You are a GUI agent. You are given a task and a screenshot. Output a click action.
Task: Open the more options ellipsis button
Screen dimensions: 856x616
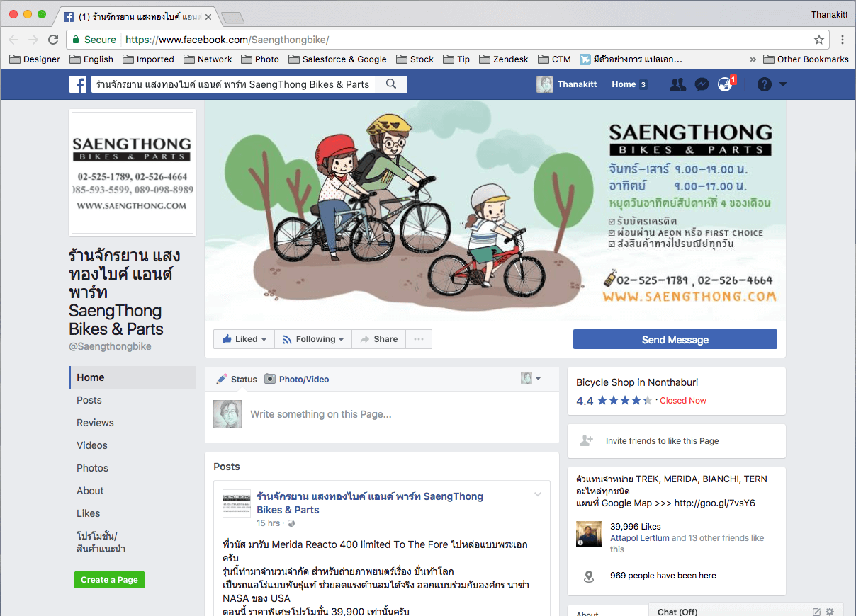pyautogui.click(x=419, y=339)
